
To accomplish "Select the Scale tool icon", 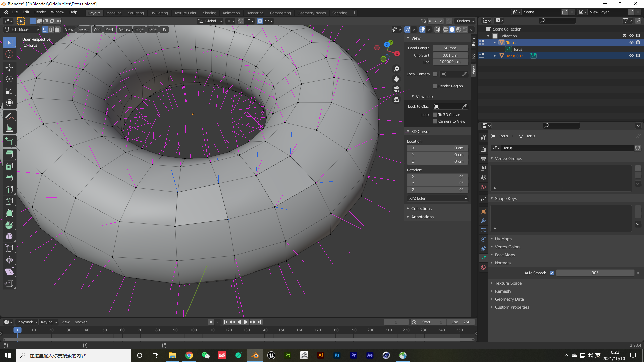I will point(10,90).
